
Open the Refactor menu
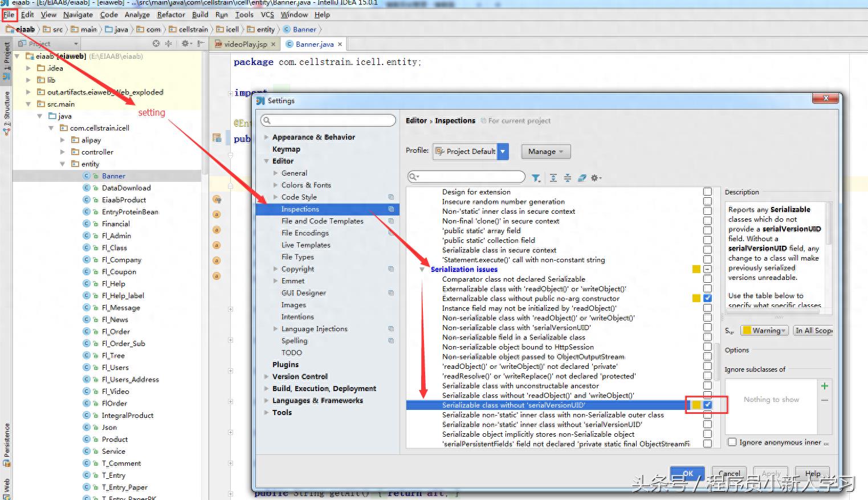[171, 15]
